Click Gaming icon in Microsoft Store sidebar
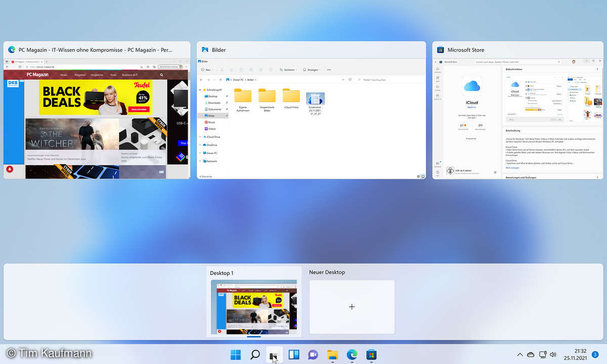This screenshot has width=607, height=364. click(438, 88)
